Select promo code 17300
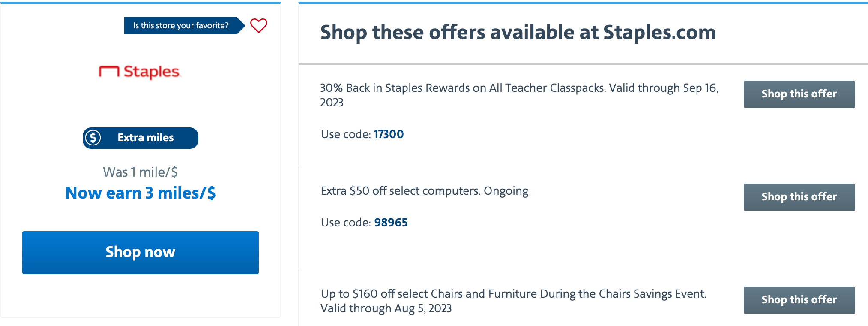Viewport: 868px width, 326px height. click(389, 134)
